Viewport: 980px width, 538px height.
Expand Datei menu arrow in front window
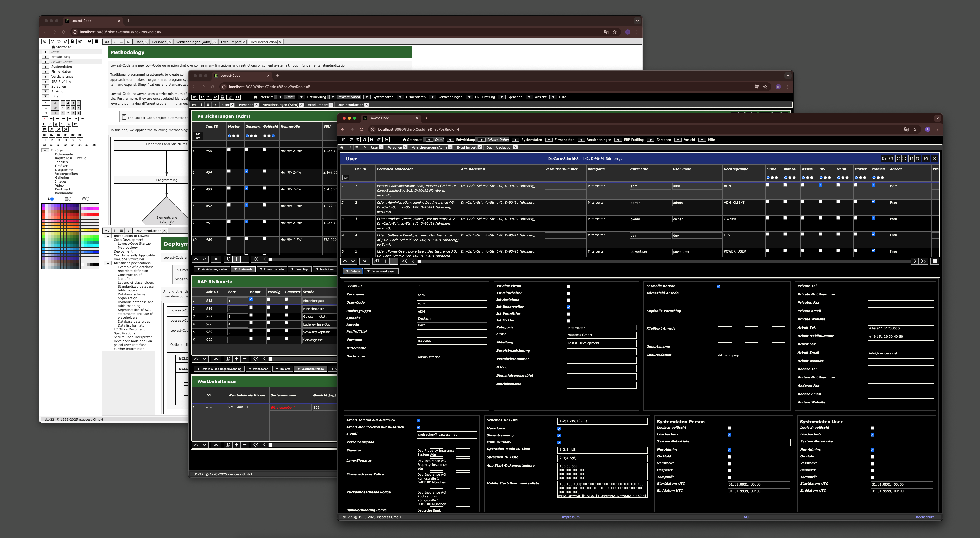429,140
